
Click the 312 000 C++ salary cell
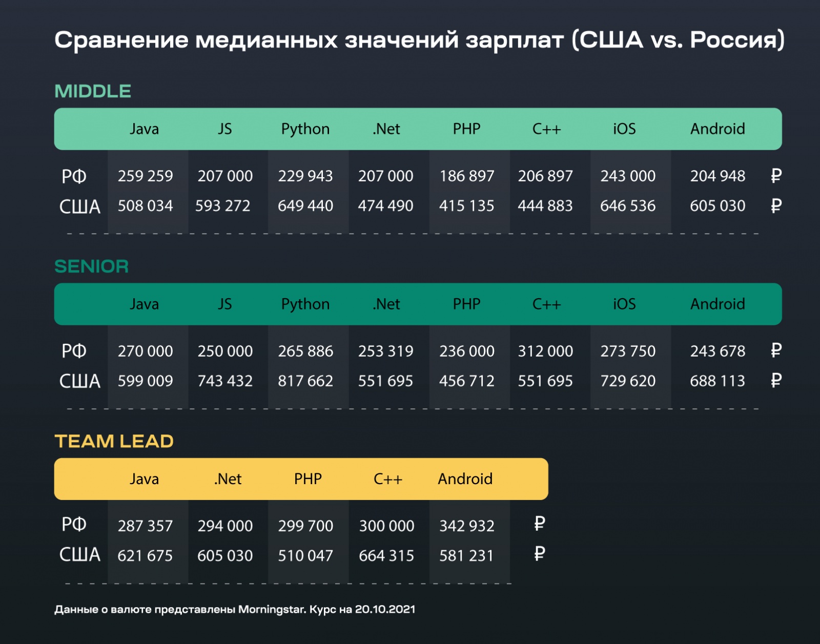coord(545,351)
